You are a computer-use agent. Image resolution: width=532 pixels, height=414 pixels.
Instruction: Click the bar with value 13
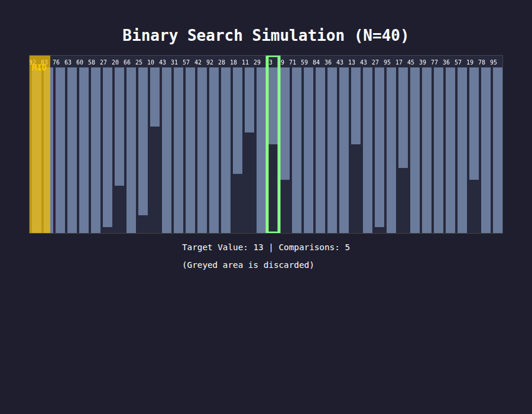(356, 105)
